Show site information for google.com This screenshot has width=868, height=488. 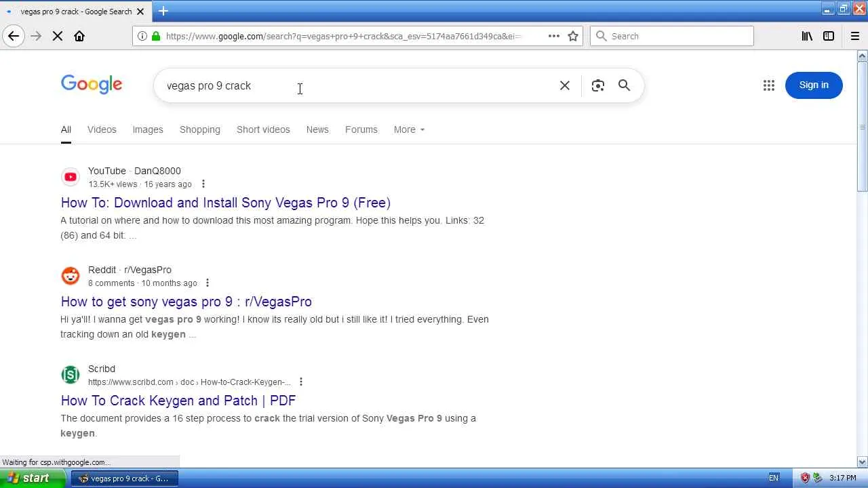tap(142, 36)
